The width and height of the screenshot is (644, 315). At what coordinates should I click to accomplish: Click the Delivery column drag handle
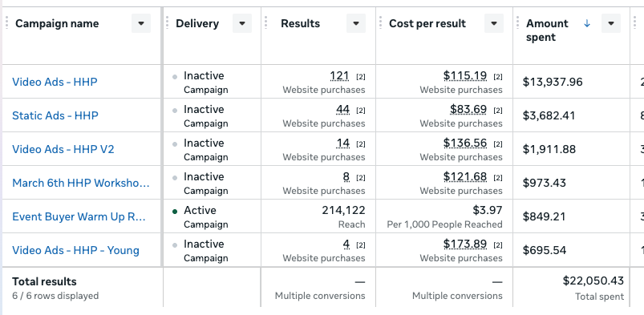click(167, 23)
